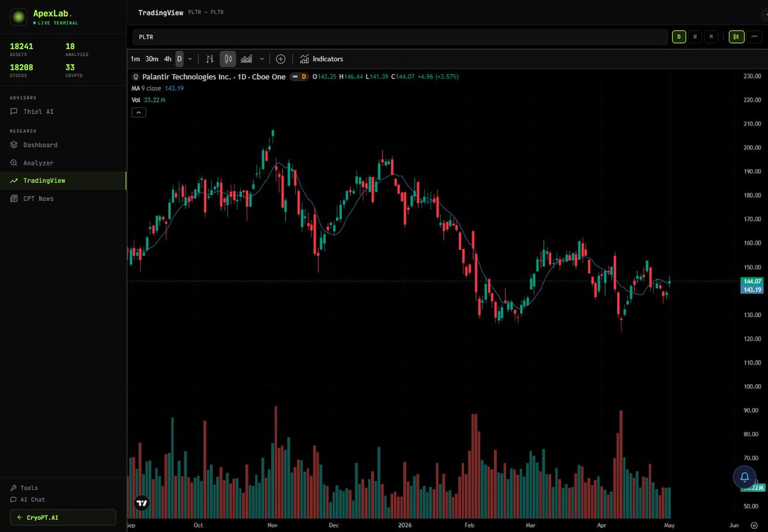Switch to weekly W interval

tap(695, 37)
